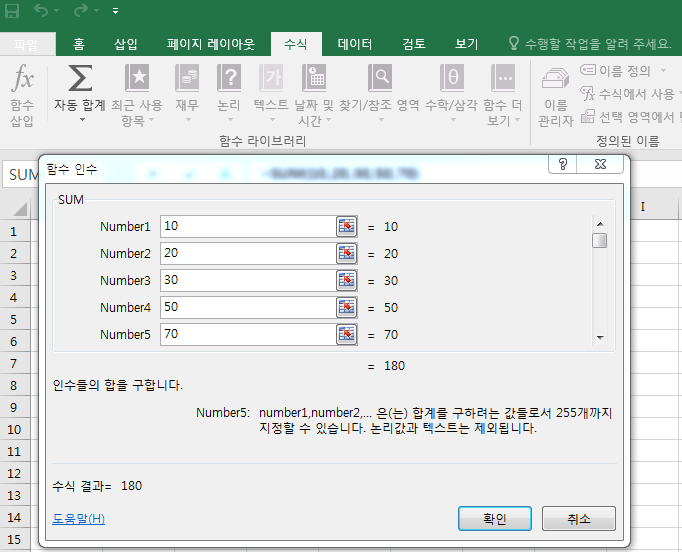Click the Number2 range selector icon
Viewport: 682px width, 552px height.
tap(347, 253)
